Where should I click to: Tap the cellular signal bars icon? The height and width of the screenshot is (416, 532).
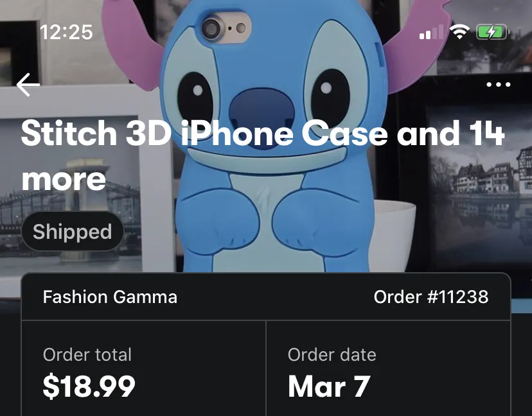coord(431,32)
